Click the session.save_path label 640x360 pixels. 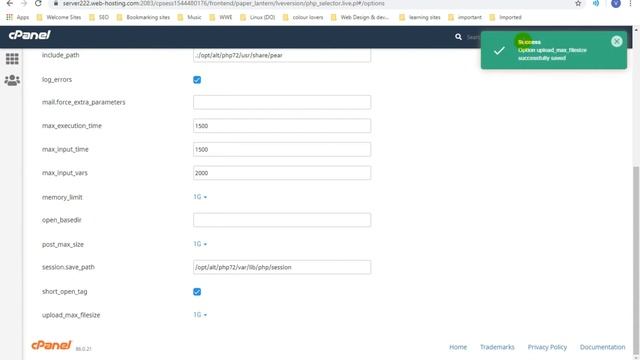(68, 267)
